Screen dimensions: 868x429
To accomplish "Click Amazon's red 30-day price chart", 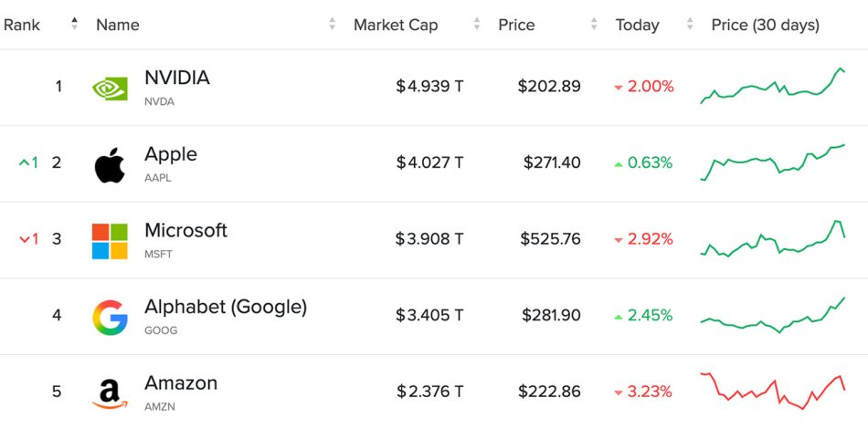I will click(x=772, y=391).
